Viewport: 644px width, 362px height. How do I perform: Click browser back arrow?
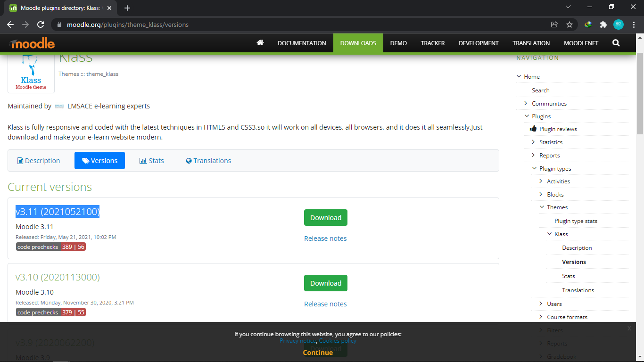[x=10, y=25]
